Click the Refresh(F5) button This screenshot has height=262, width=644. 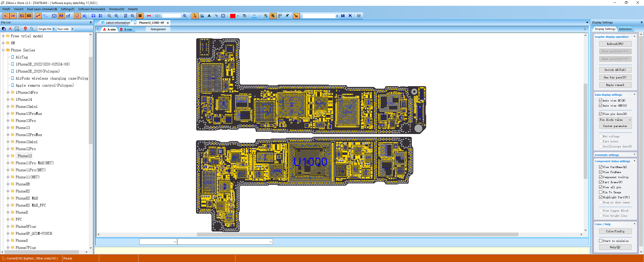point(615,44)
